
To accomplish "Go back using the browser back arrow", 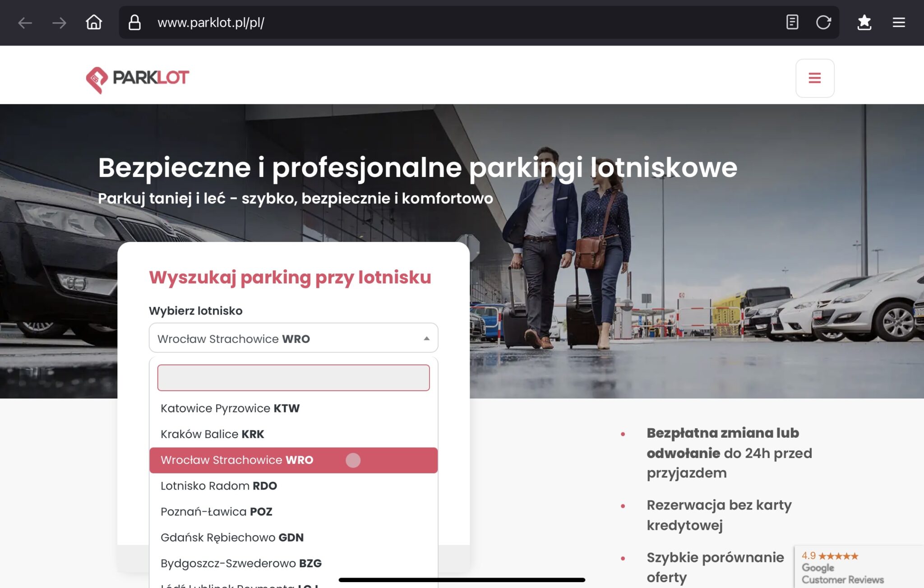I will pyautogui.click(x=25, y=23).
